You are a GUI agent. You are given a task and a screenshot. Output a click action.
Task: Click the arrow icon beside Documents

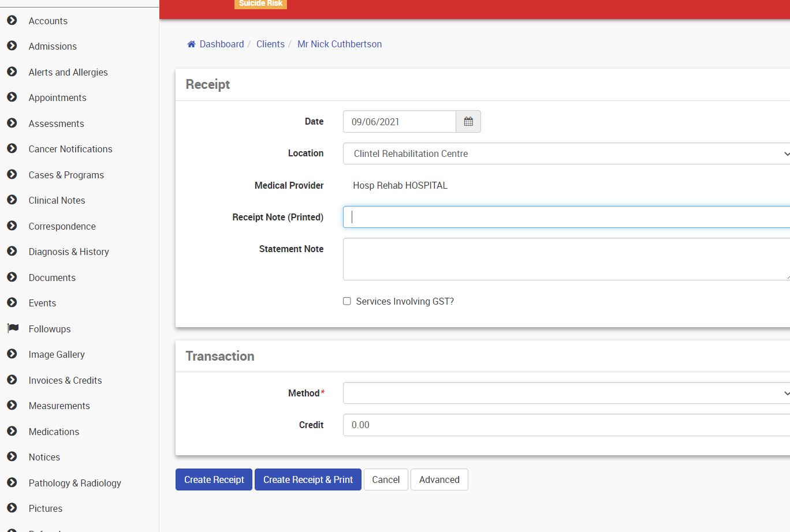tap(12, 277)
